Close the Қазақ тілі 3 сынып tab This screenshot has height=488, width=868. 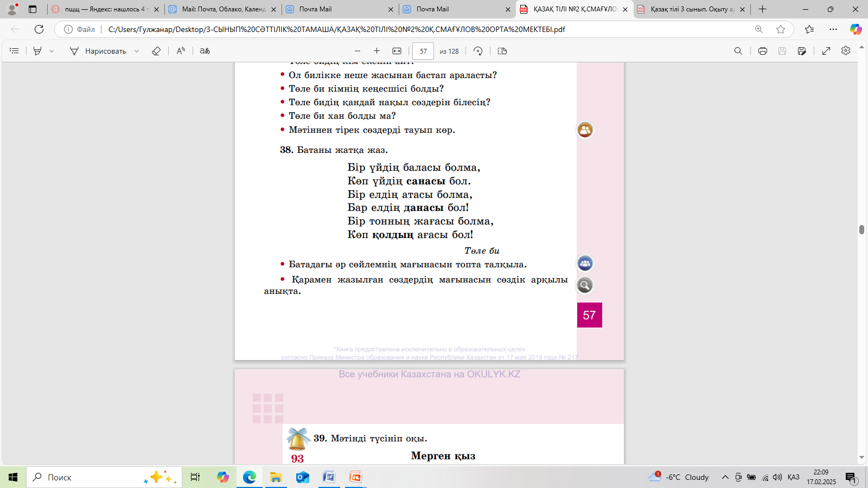(743, 9)
